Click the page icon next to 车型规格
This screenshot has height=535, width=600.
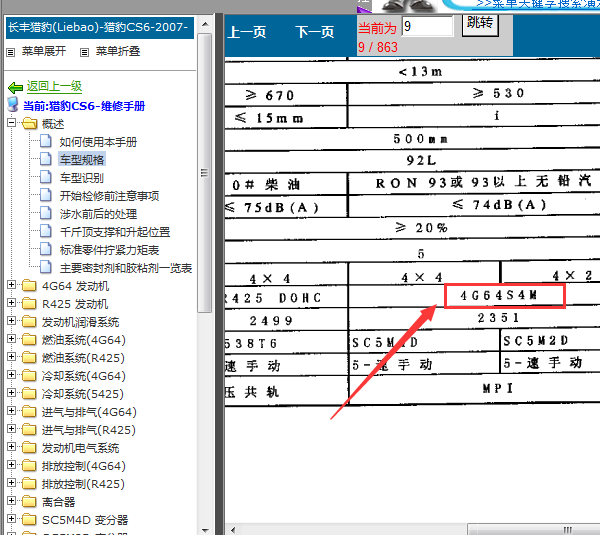tap(46, 159)
